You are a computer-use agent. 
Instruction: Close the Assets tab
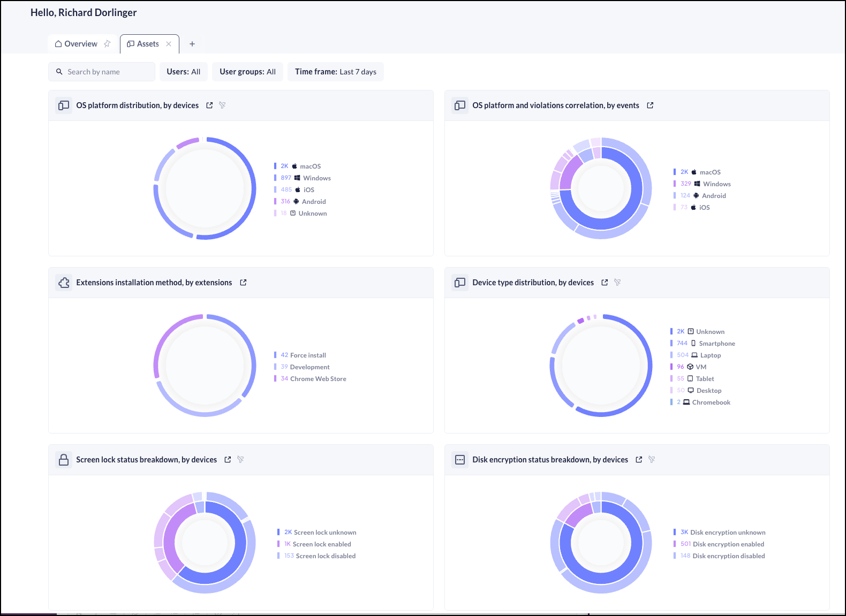pyautogui.click(x=169, y=44)
